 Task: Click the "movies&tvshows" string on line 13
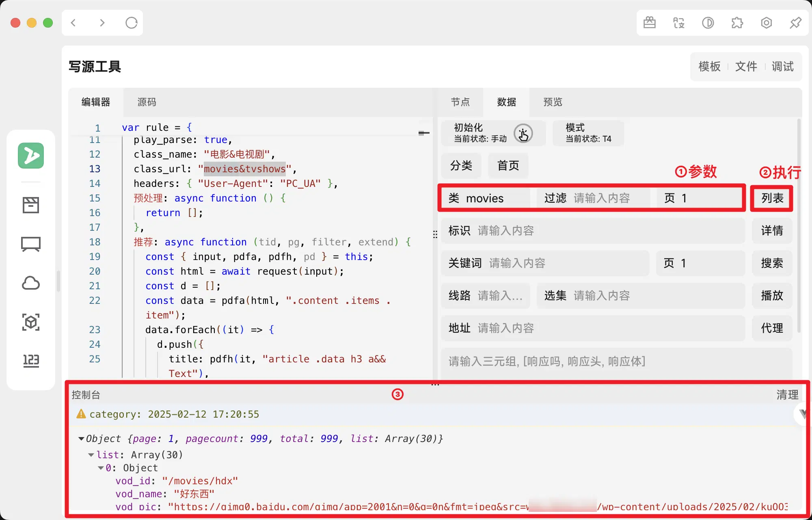coord(245,169)
